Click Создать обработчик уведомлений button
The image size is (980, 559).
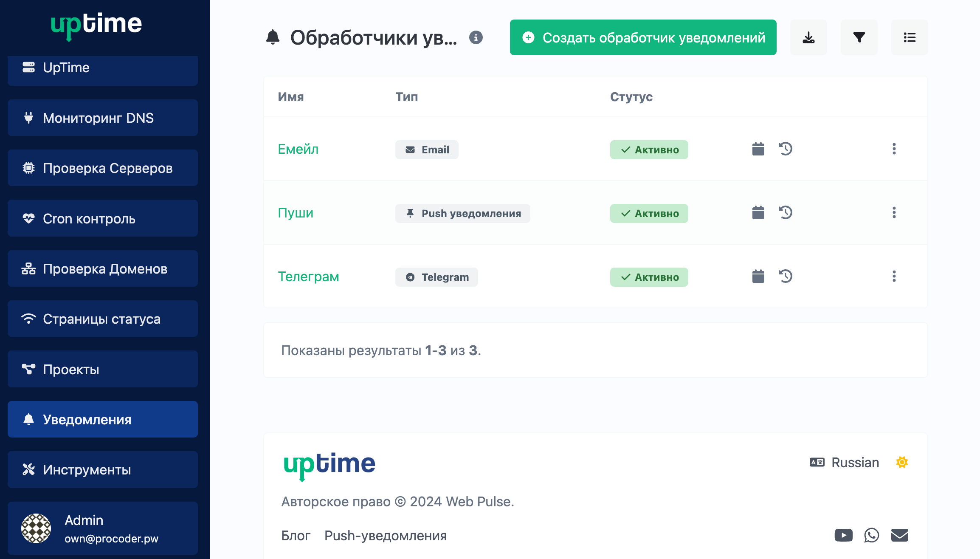643,37
